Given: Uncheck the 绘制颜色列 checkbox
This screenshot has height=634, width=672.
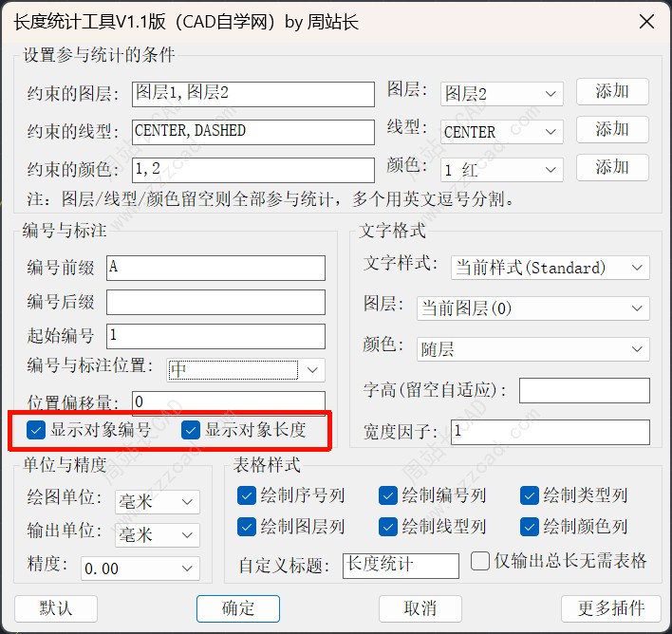Looking at the screenshot, I should [530, 526].
